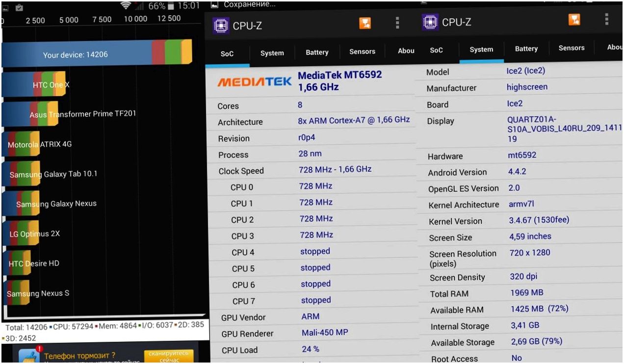Image resolution: width=624 pixels, height=364 pixels.
Task: Click Model value Ice2 (Ice2)
Action: coord(525,71)
